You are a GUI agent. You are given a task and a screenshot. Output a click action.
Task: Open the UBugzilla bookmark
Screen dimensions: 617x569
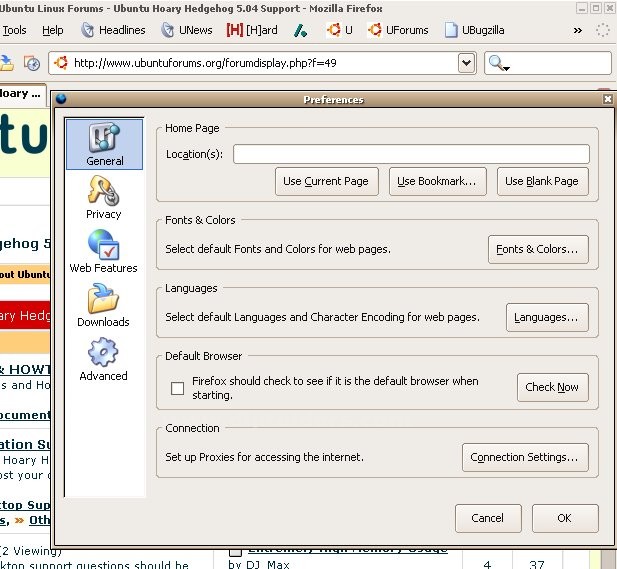[474, 30]
